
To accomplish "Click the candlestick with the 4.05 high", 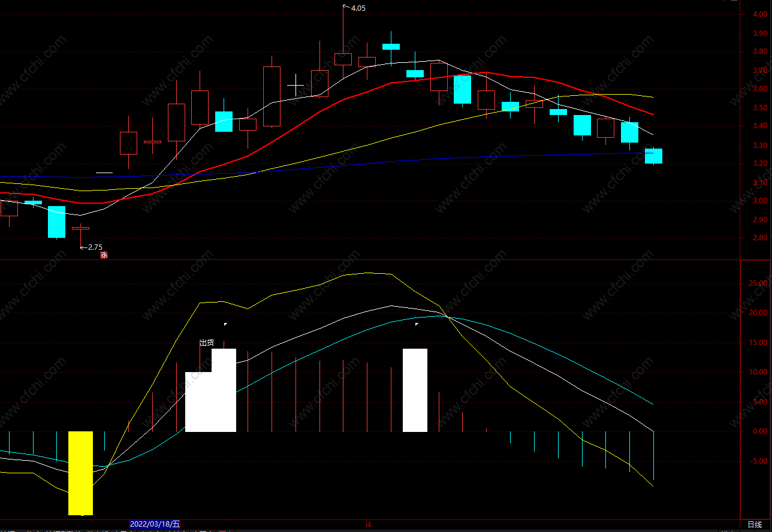I will [343, 59].
